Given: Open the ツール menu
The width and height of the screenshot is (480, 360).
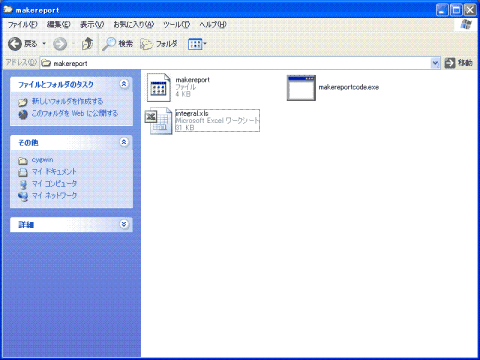Looking at the screenshot, I should 176,24.
